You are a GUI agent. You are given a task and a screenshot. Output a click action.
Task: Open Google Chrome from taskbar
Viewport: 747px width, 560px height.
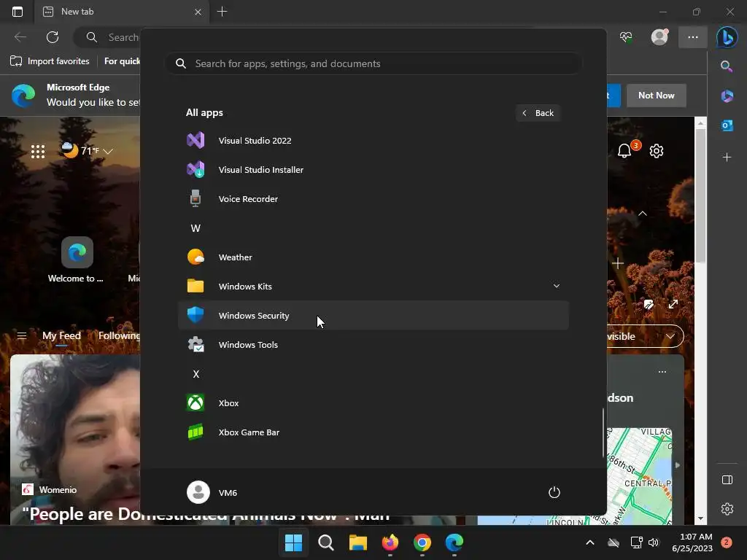(x=422, y=542)
